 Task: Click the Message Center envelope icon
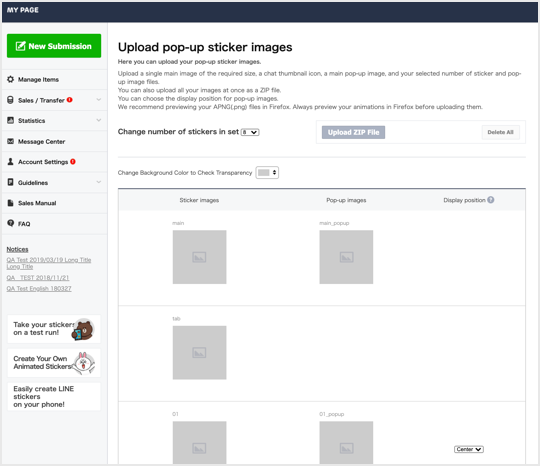[x=11, y=141]
